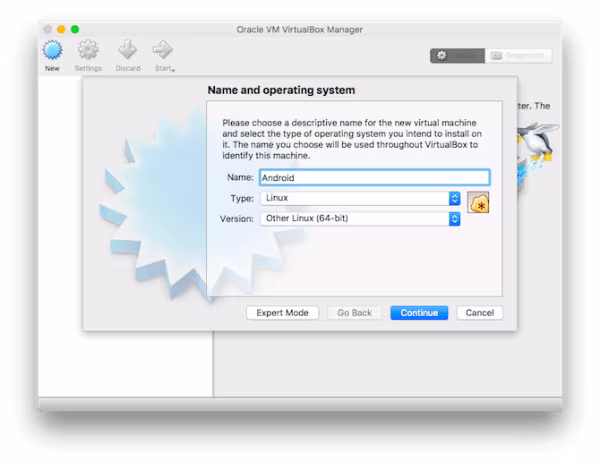Click the yellow minimize window button
600x466 pixels.
pos(61,29)
